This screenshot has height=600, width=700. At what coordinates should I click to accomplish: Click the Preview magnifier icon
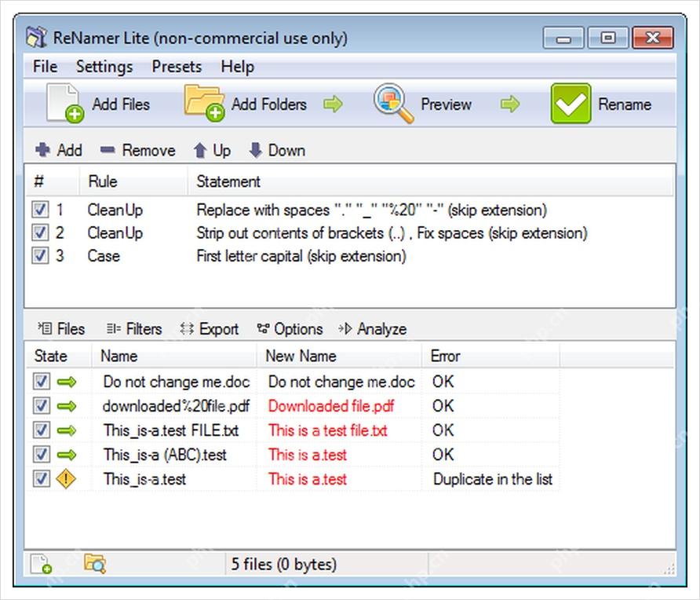[394, 103]
